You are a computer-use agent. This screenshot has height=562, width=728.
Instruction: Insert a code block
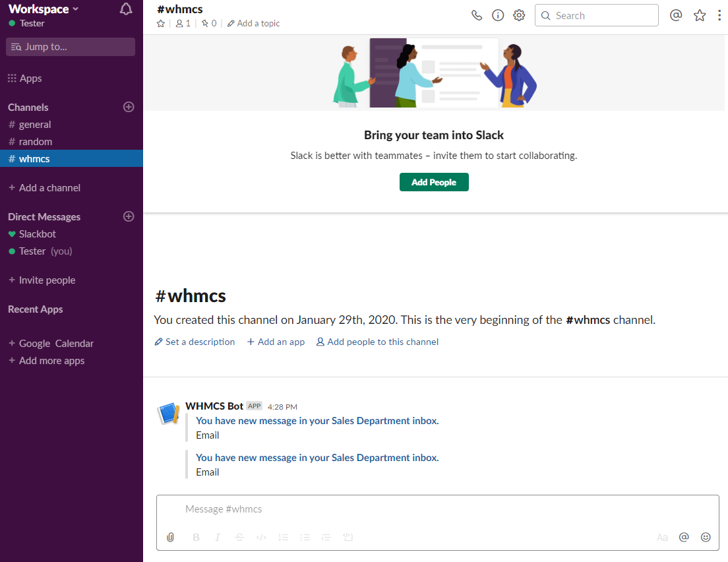click(348, 537)
